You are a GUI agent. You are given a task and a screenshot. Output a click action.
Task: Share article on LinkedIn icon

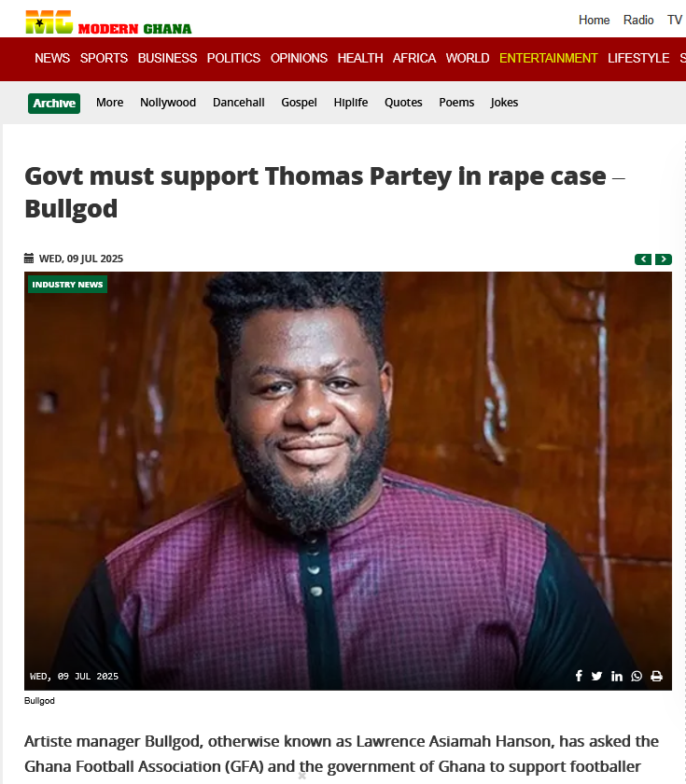tap(617, 676)
